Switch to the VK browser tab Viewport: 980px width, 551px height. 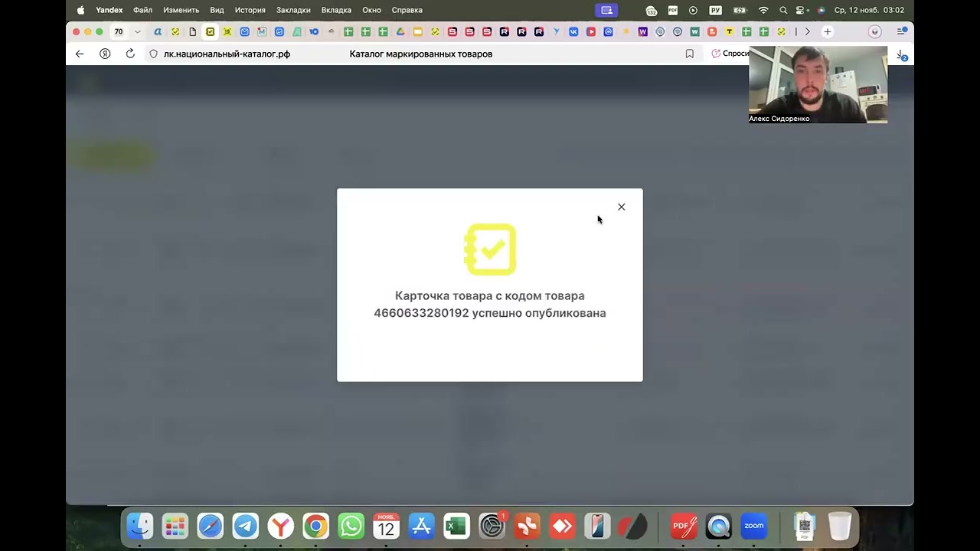coord(573,31)
